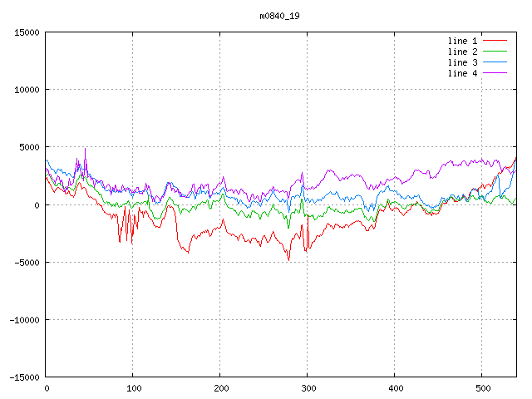
Task: Click the 10000 y-axis tick label
Action: pyautogui.click(x=27, y=90)
